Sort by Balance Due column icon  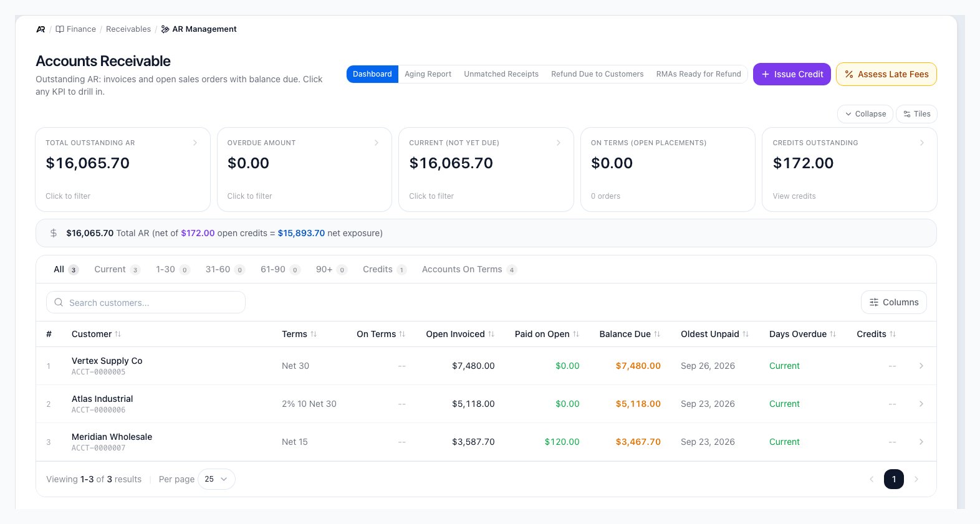(x=657, y=335)
